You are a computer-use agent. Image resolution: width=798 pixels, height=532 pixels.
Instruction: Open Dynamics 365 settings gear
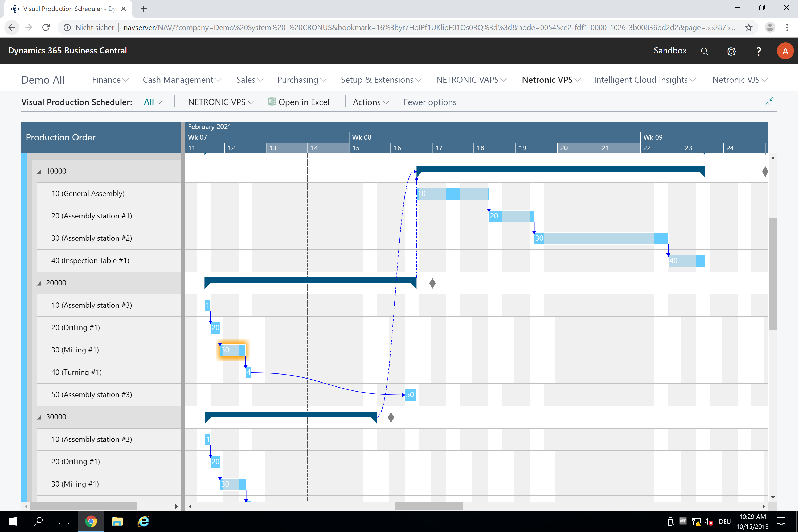pos(731,51)
